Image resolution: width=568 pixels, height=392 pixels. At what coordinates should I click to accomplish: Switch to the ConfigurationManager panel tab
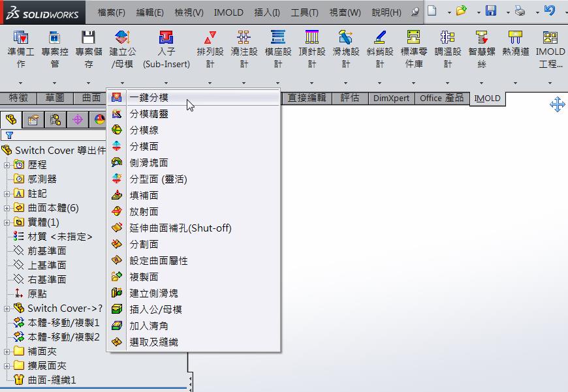55,119
